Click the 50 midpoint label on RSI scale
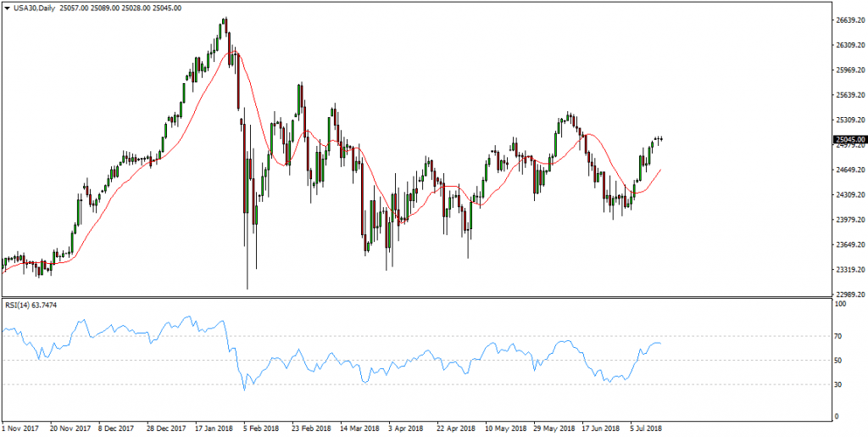The width and height of the screenshot is (868, 437). coord(840,361)
